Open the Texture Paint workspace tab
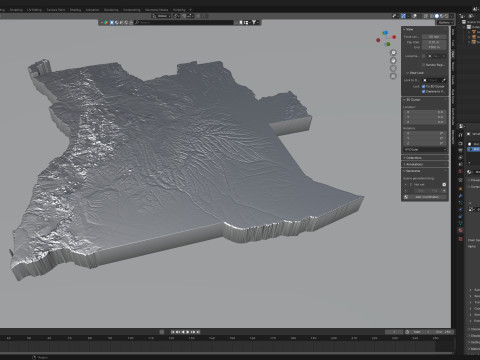Image resolution: width=480 pixels, height=360 pixels. coord(56,10)
